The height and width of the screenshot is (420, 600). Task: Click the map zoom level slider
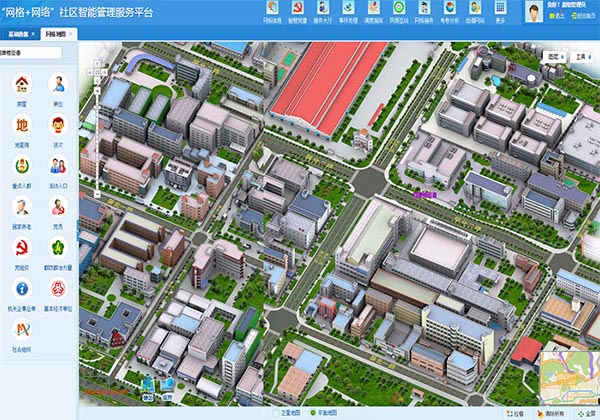[97, 130]
